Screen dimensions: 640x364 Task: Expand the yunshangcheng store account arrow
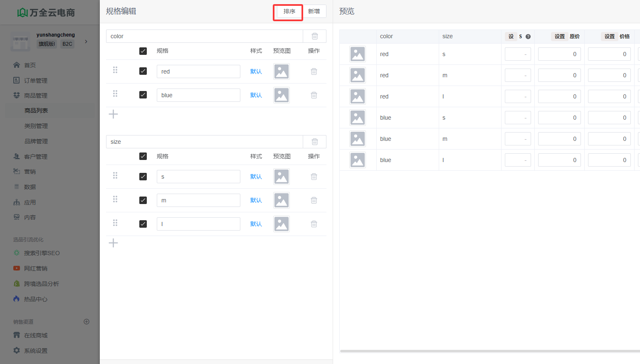pos(86,42)
